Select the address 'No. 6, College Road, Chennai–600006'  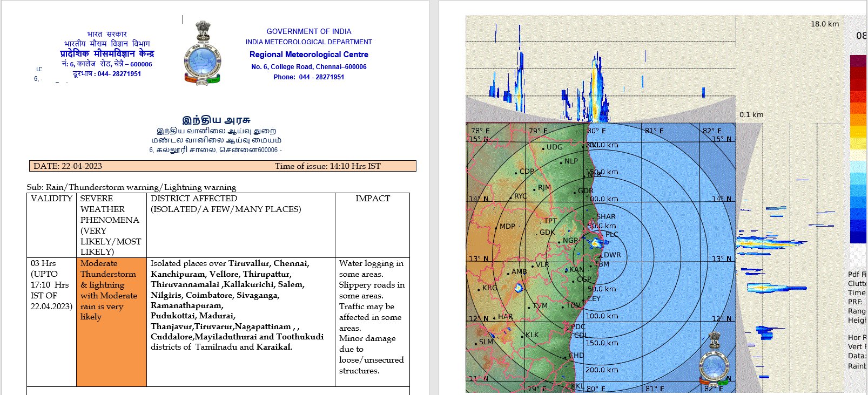(309, 67)
